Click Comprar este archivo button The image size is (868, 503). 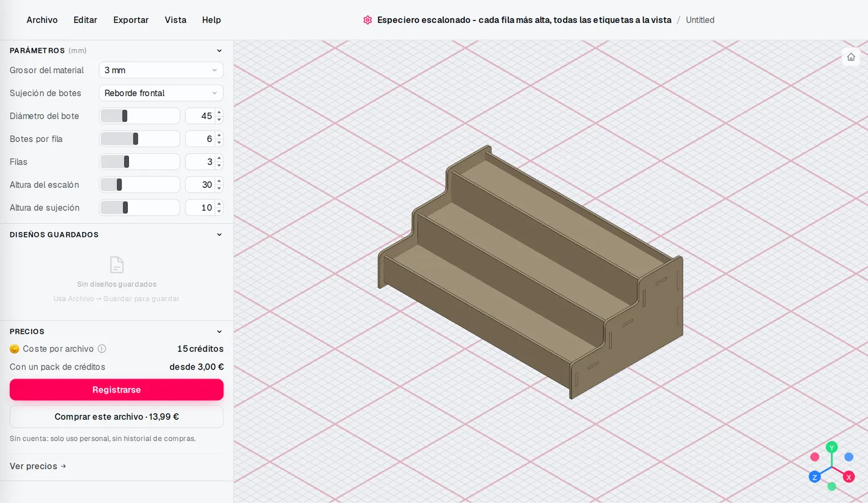tap(117, 417)
